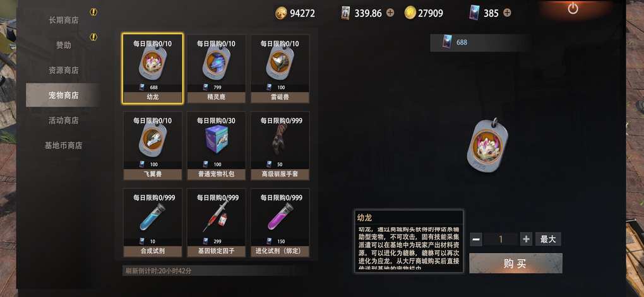Decrease purchase quantity with minus button

[476, 239]
